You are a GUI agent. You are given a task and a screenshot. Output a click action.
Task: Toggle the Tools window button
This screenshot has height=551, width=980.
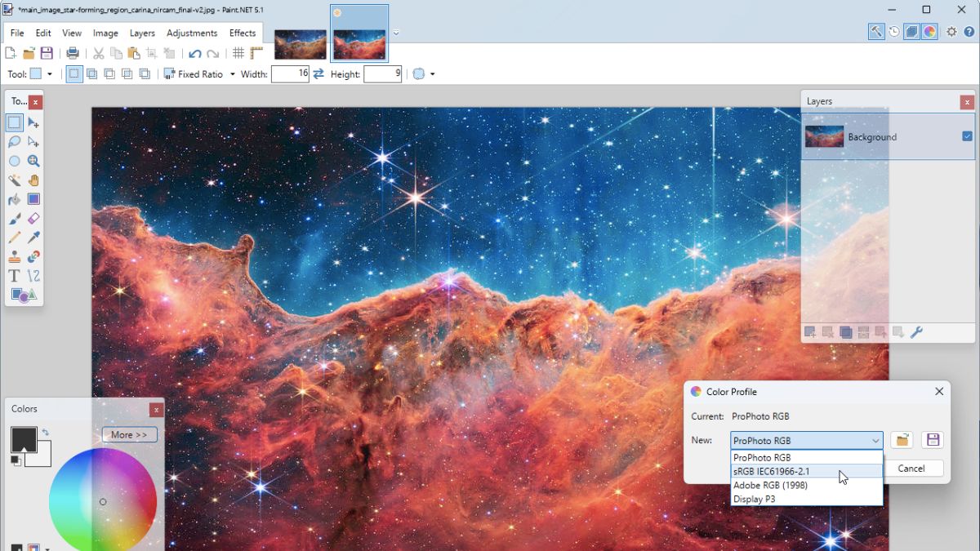(x=876, y=32)
